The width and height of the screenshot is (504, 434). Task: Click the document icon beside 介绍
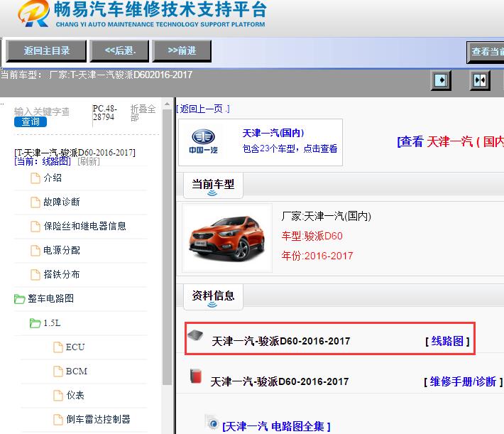[x=35, y=178]
